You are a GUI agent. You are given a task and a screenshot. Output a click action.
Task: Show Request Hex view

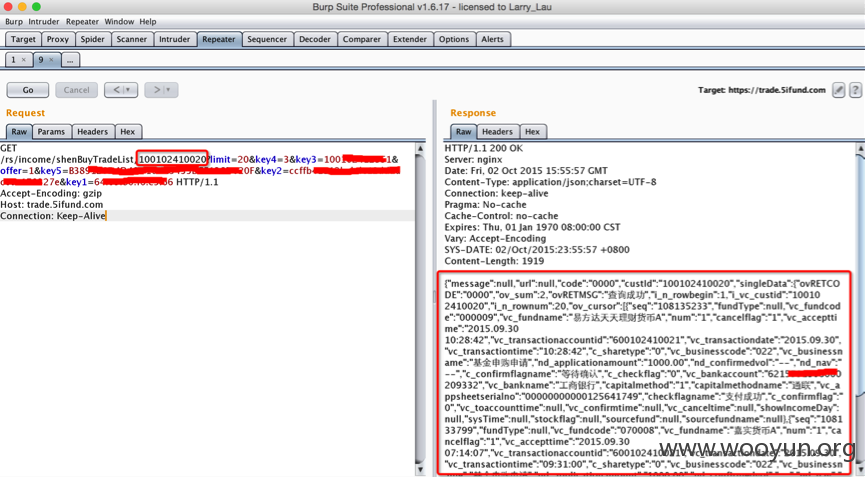tap(128, 132)
